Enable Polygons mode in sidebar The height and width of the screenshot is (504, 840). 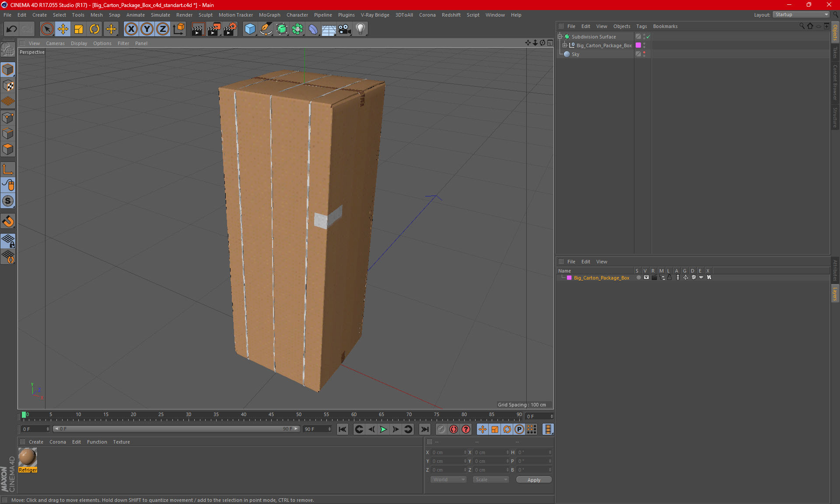click(8, 149)
